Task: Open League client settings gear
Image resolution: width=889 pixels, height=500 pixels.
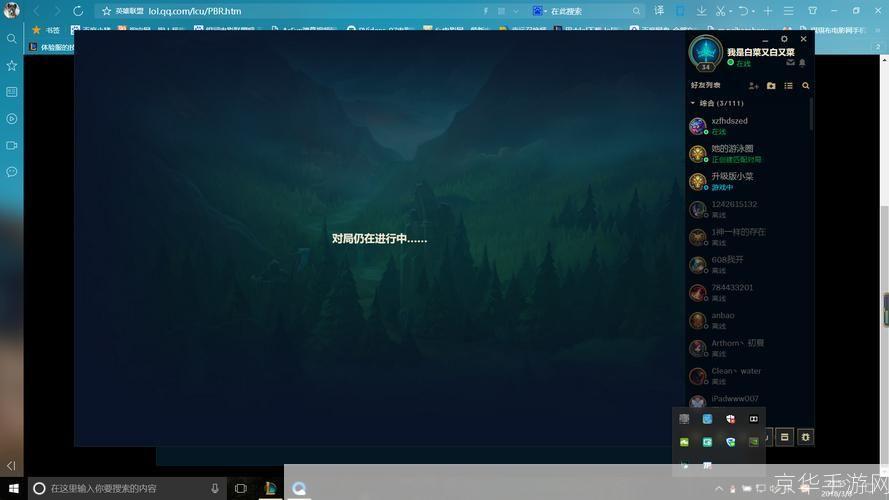Action: point(784,39)
